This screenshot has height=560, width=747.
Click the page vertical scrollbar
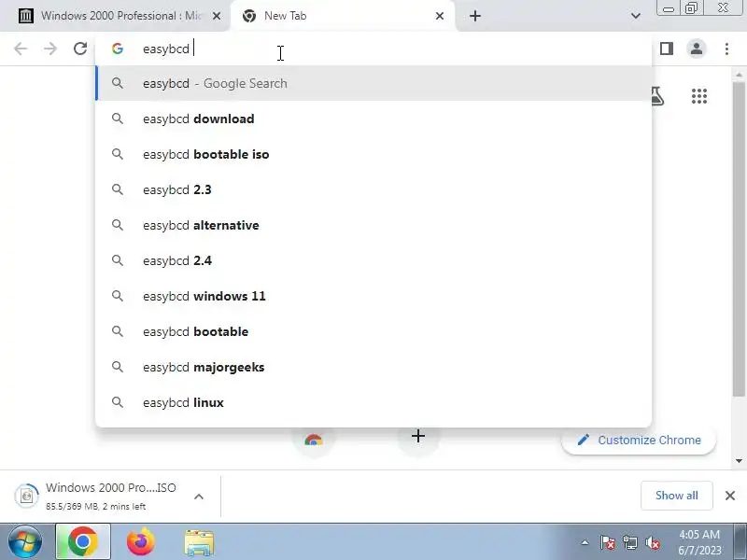(739, 238)
